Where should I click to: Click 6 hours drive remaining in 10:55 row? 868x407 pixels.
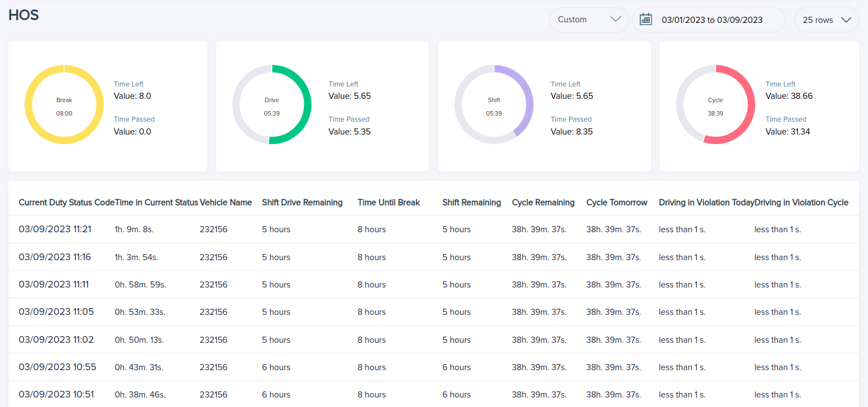tap(276, 367)
